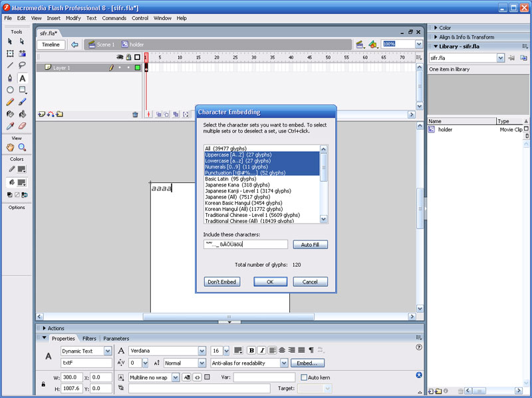This screenshot has height=398, width=532.
Task: Toggle Layer 1 outline green square
Action: click(x=138, y=68)
